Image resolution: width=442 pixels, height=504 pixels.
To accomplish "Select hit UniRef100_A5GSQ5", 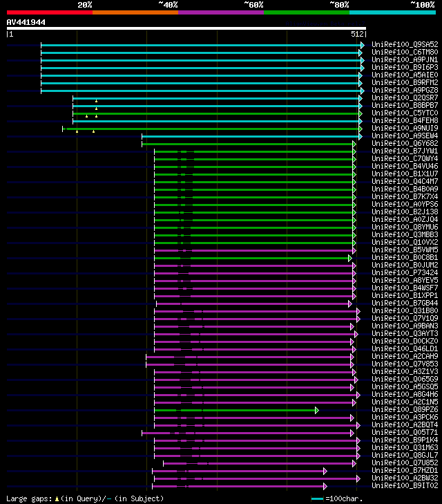I will click(405, 386).
